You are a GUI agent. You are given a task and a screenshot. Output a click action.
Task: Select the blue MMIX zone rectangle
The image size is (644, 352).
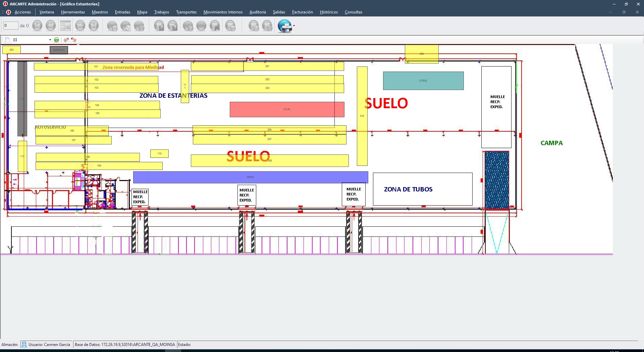tap(251, 177)
